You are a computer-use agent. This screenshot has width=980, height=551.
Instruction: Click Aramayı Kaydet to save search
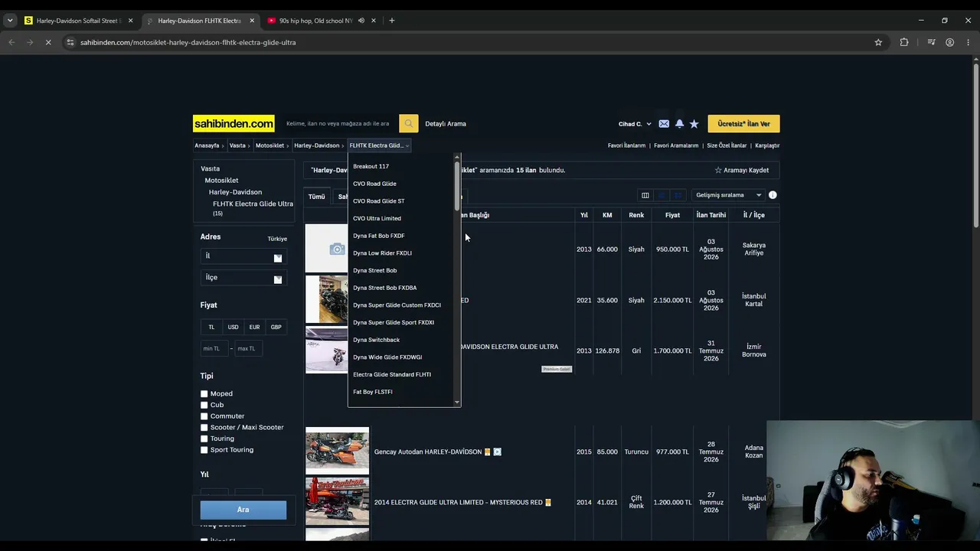742,170
